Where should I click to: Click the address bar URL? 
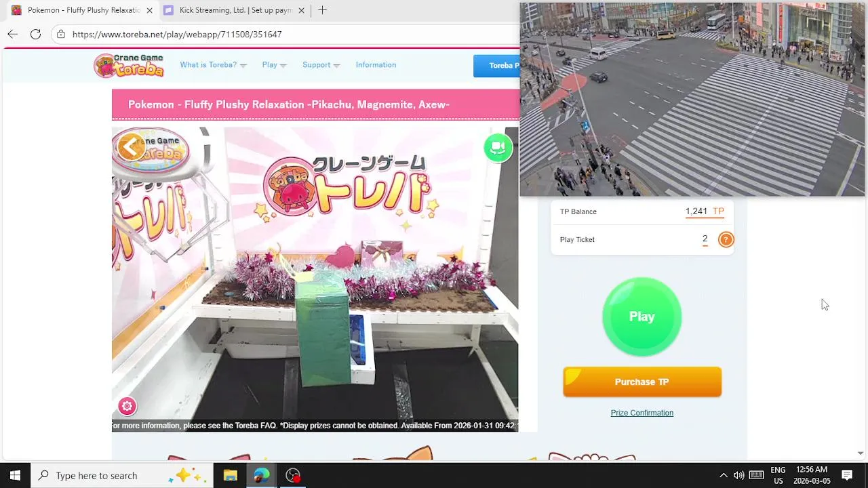pyautogui.click(x=177, y=34)
